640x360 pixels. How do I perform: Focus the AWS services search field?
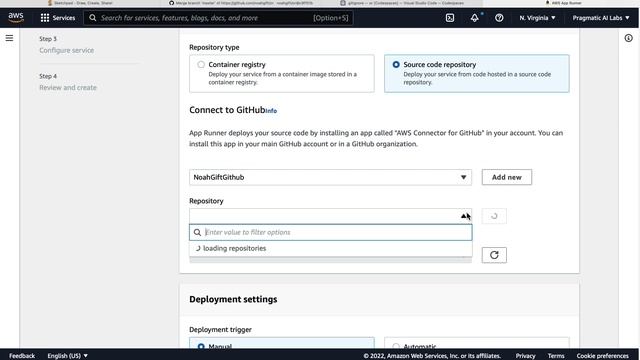coord(218,18)
